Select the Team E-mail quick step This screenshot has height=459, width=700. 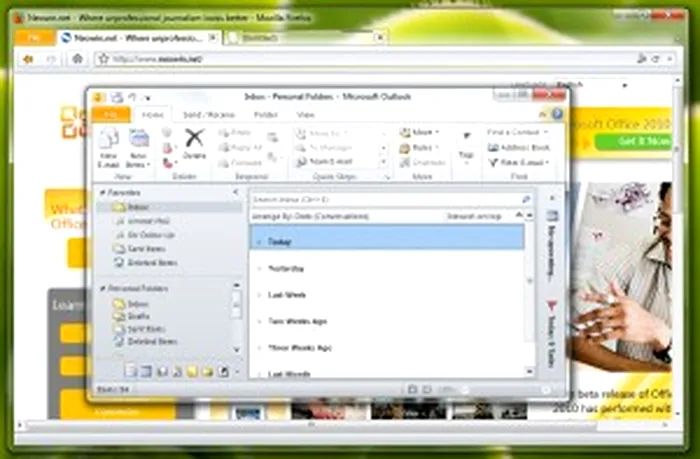pos(325,162)
